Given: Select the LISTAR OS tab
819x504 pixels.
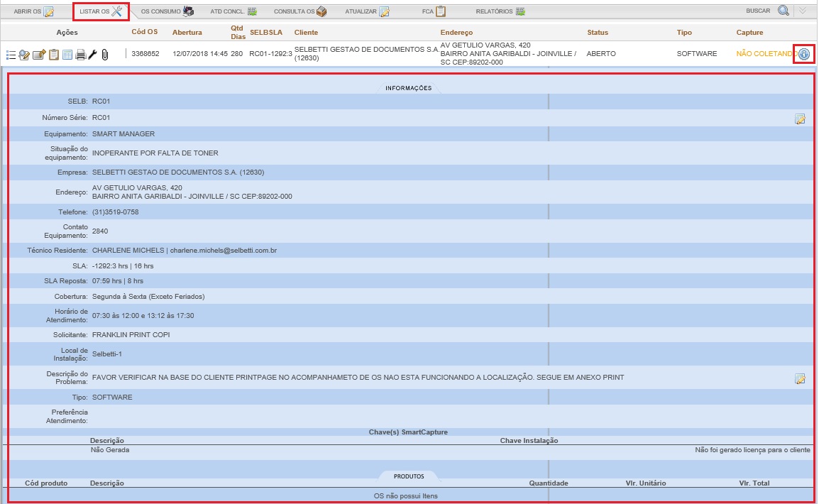Looking at the screenshot, I should point(101,11).
